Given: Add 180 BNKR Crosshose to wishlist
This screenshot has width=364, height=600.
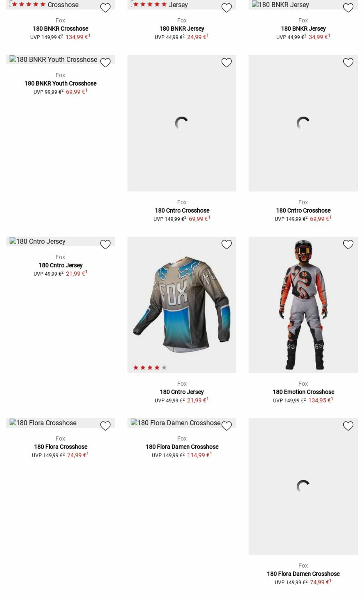Looking at the screenshot, I should click(x=105, y=8).
